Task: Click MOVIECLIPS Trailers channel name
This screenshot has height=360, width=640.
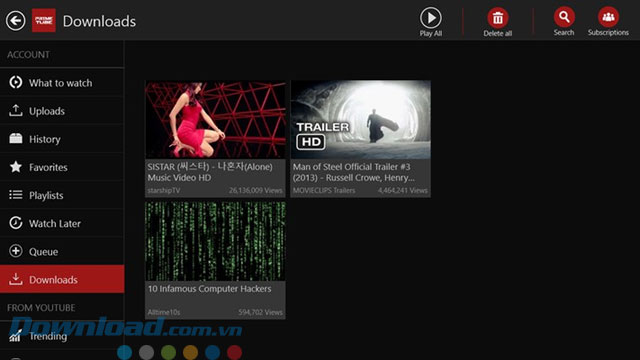Action: [324, 190]
